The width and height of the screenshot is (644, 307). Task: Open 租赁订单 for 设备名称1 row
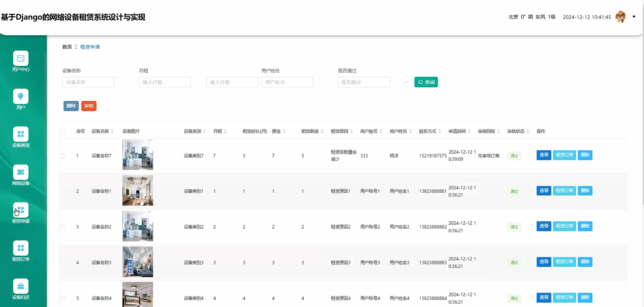(x=564, y=191)
